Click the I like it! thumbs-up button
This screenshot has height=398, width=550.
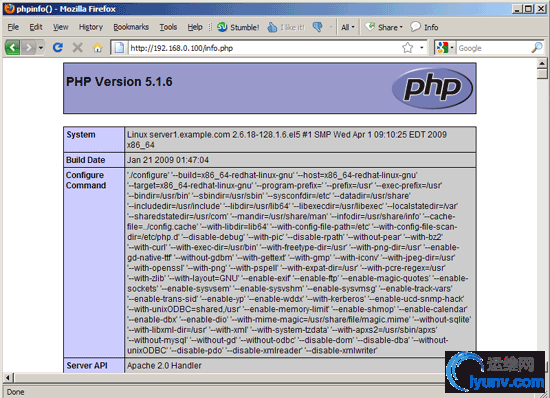(x=286, y=27)
